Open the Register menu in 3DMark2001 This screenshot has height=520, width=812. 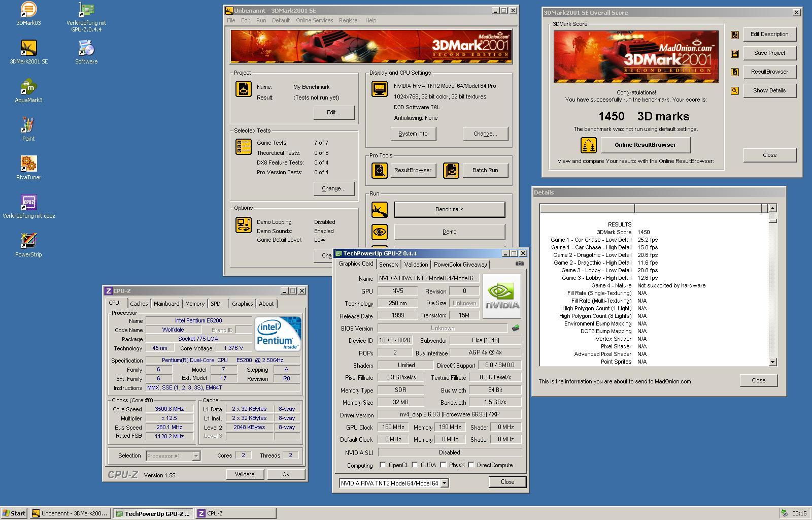click(x=349, y=20)
